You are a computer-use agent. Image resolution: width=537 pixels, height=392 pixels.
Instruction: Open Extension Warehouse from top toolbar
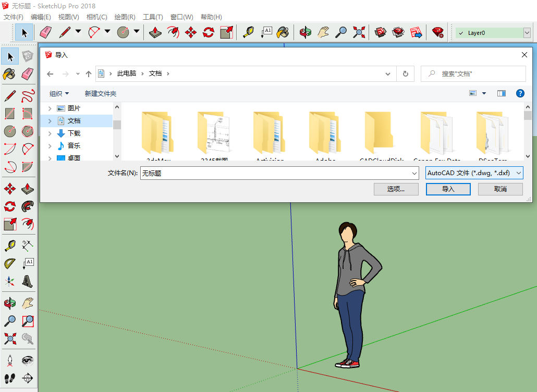(398, 32)
